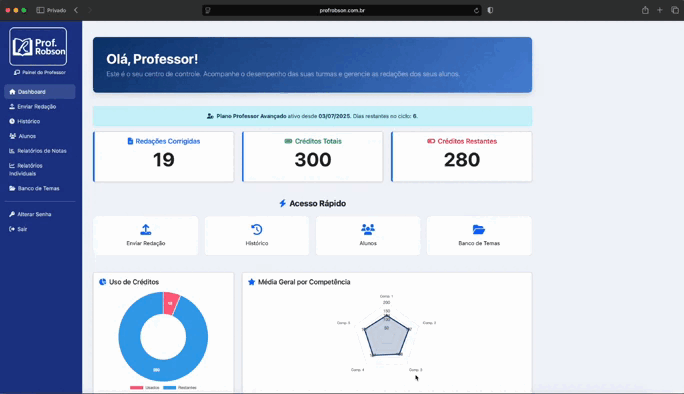Click the open folder icon in Acesso Rápido
The image size is (684, 394).
tap(479, 230)
